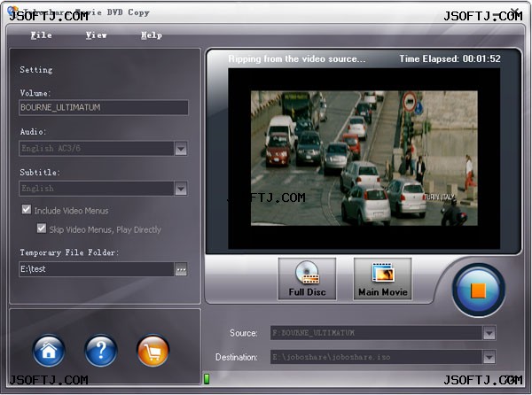Click the Temporary File Folder path field
Viewport: 532px width, 395px height.
[97, 269]
